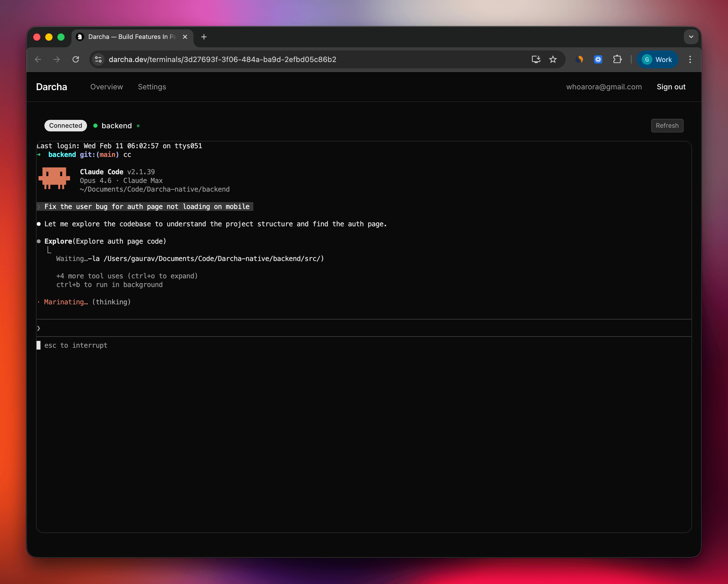The width and height of the screenshot is (728, 584).
Task: Click the bookmark star in the address bar
Action: pos(553,59)
